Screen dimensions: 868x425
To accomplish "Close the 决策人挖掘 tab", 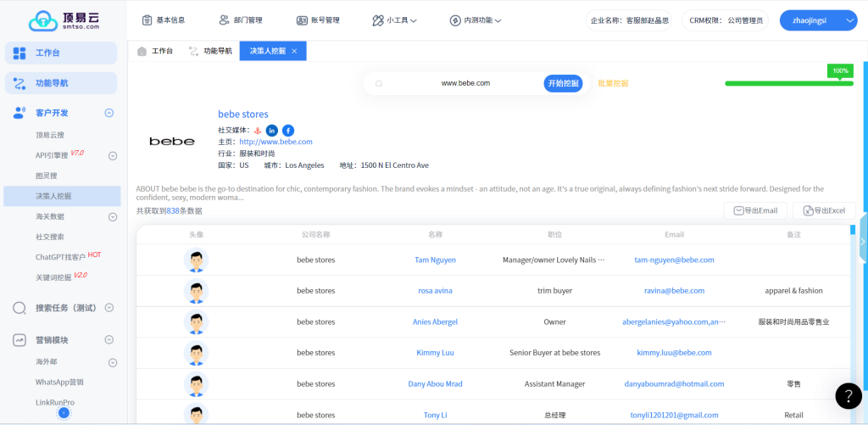I will tap(294, 52).
